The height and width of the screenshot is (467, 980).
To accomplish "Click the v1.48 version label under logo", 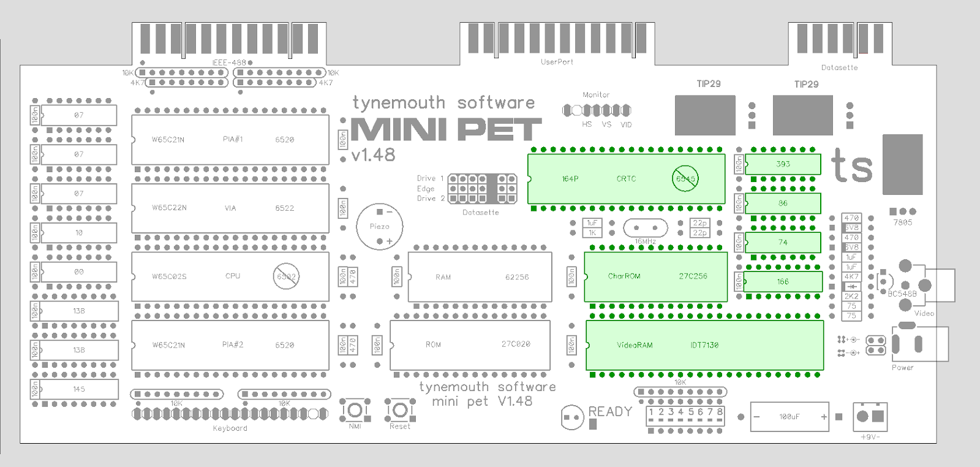I will tap(374, 155).
